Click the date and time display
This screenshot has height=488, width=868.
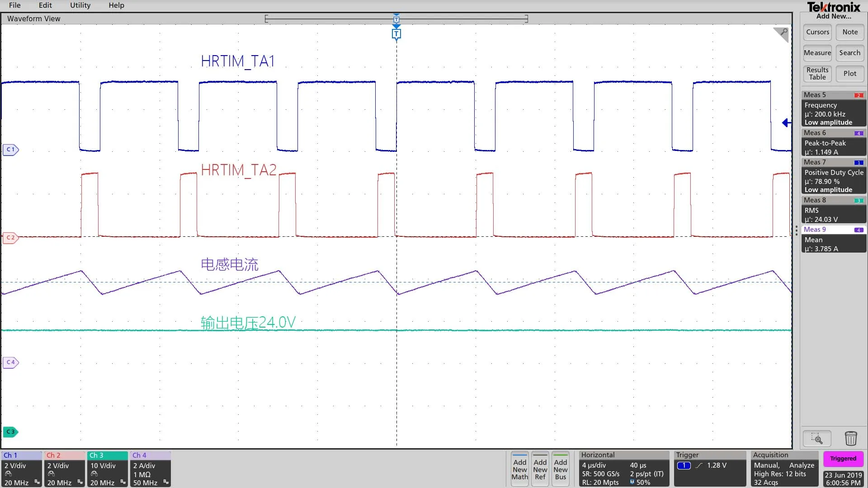[x=843, y=479]
